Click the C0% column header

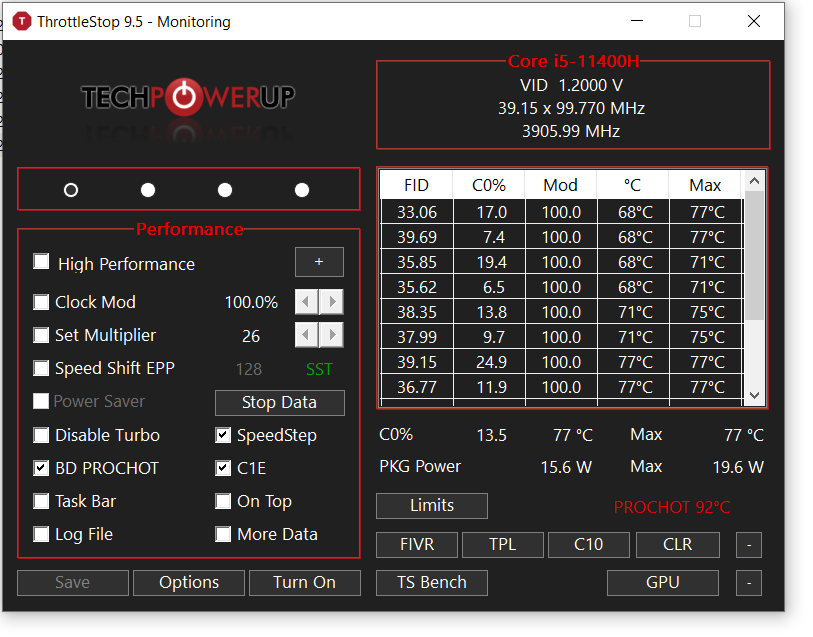pyautogui.click(x=488, y=185)
